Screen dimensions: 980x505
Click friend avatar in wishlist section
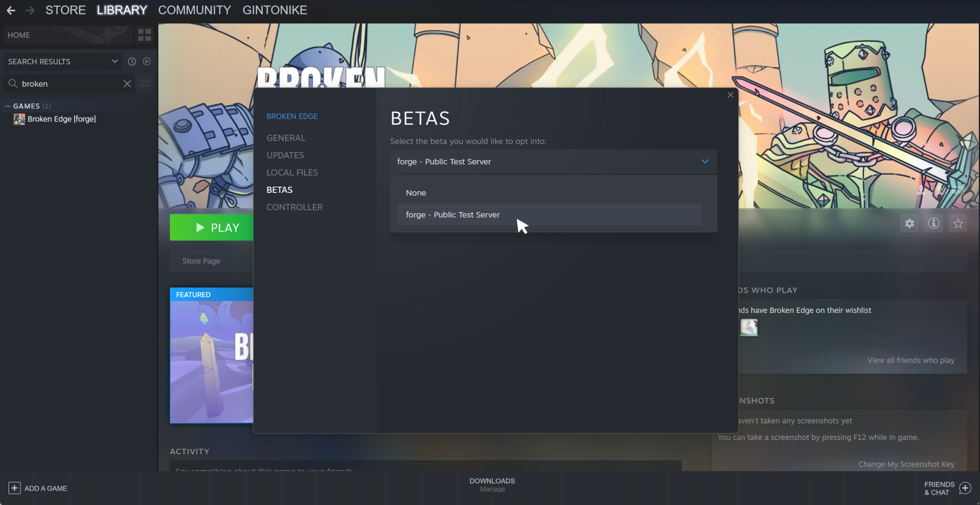tap(748, 327)
